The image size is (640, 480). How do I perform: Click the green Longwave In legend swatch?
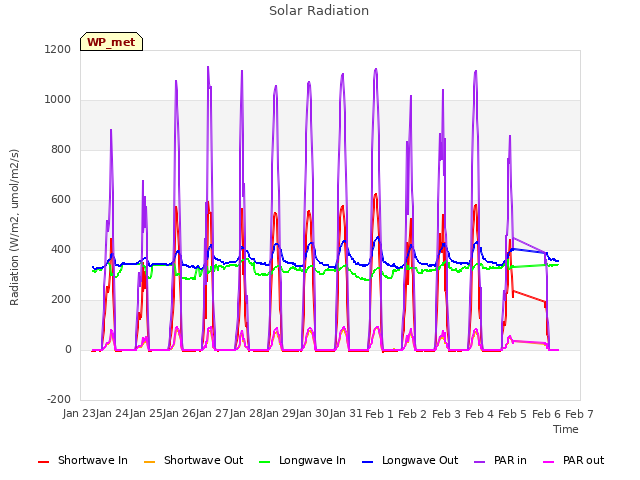pos(264,462)
